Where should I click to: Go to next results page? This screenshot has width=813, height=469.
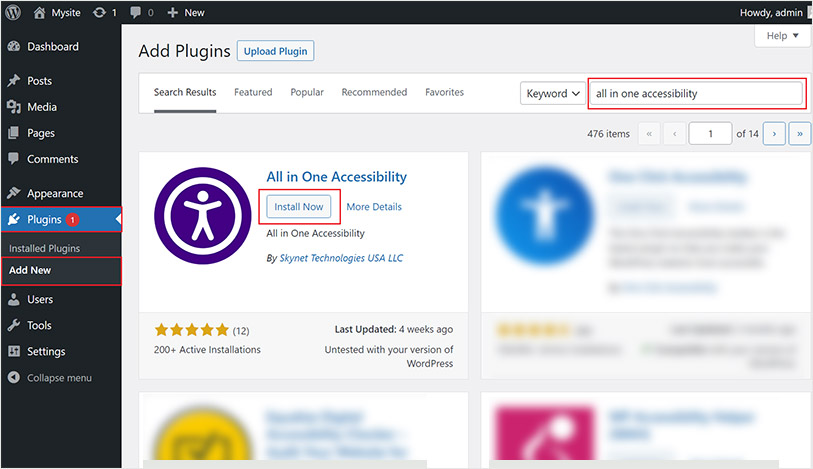(x=774, y=134)
